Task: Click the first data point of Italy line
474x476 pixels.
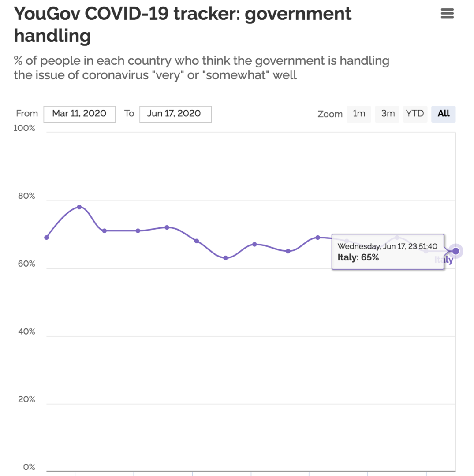Action: 46,238
